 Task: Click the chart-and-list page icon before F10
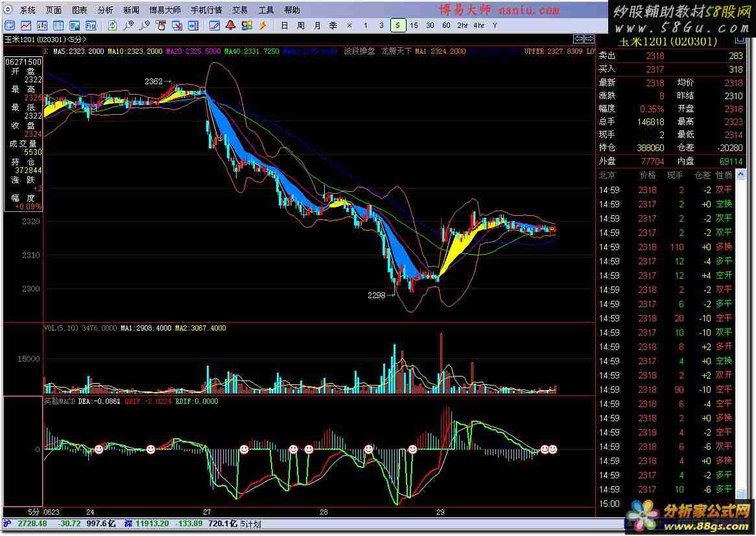pyautogui.click(x=75, y=25)
